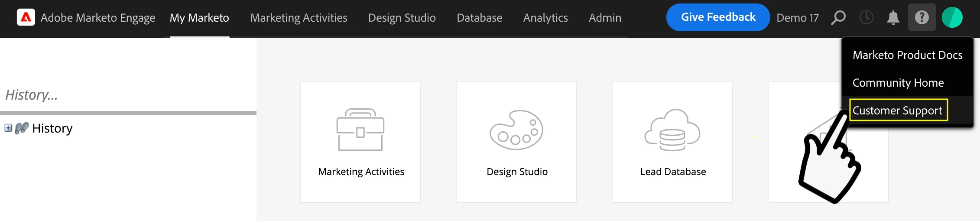The width and height of the screenshot is (980, 221).
Task: Click the Give Feedback button
Action: (x=718, y=17)
